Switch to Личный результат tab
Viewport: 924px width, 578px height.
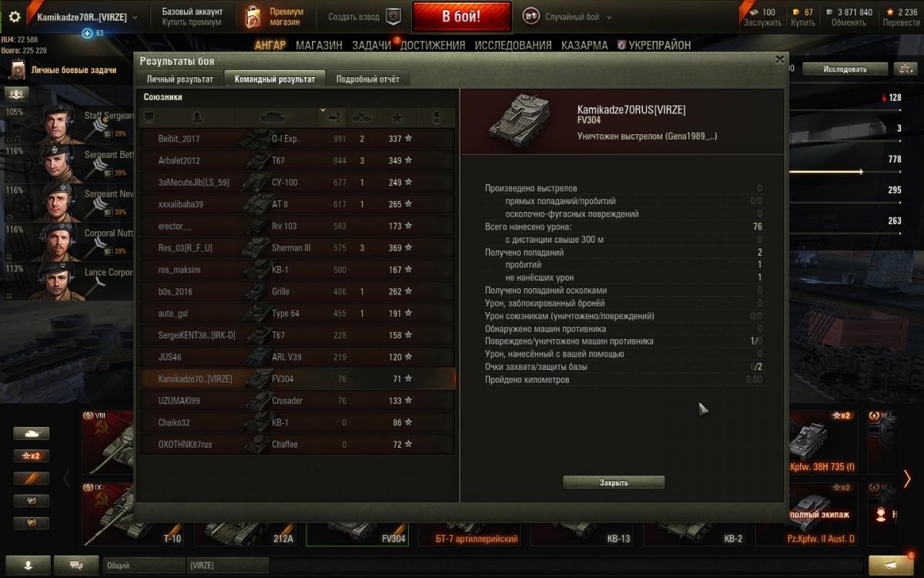180,79
